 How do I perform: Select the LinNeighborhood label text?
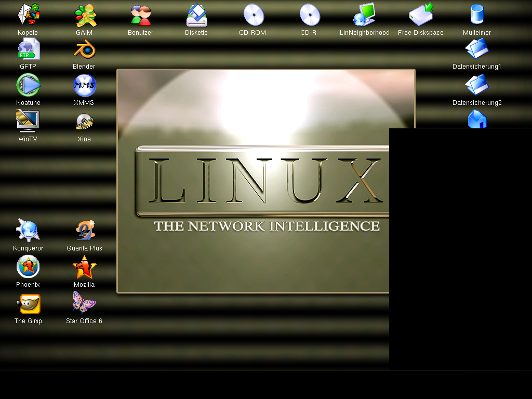point(365,33)
